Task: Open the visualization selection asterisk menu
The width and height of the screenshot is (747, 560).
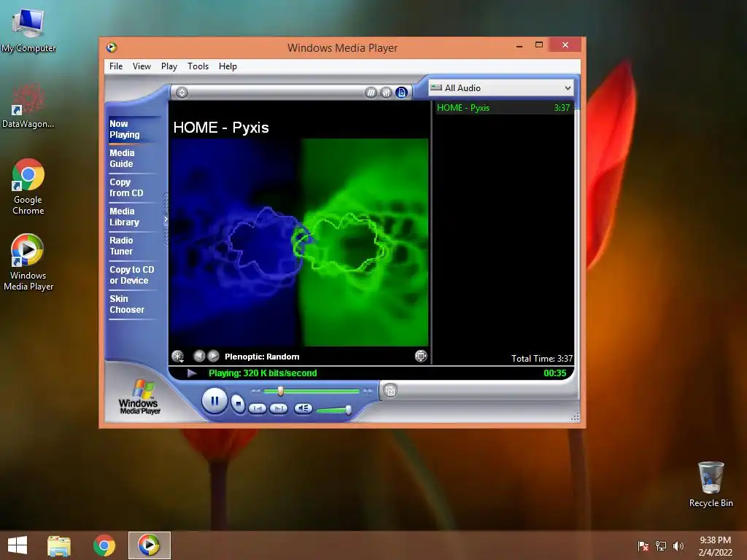Action: 178,356
